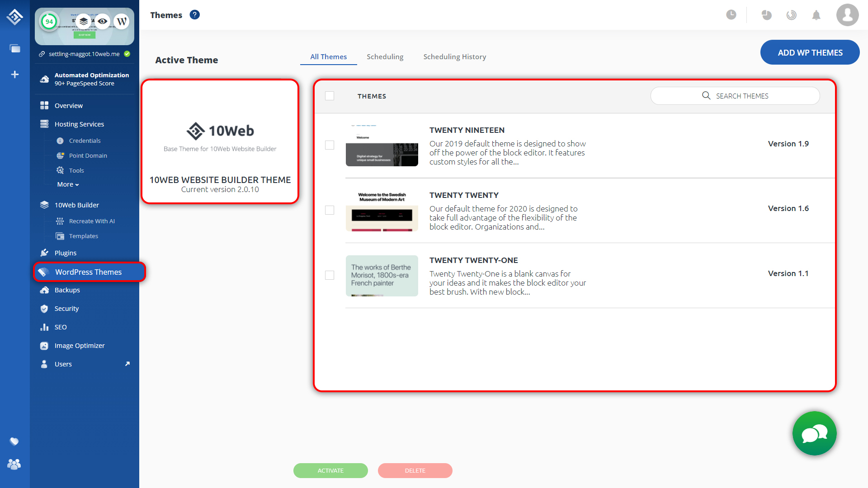Click the eye preview icon on site thumbnail
868x488 pixels.
point(103,21)
